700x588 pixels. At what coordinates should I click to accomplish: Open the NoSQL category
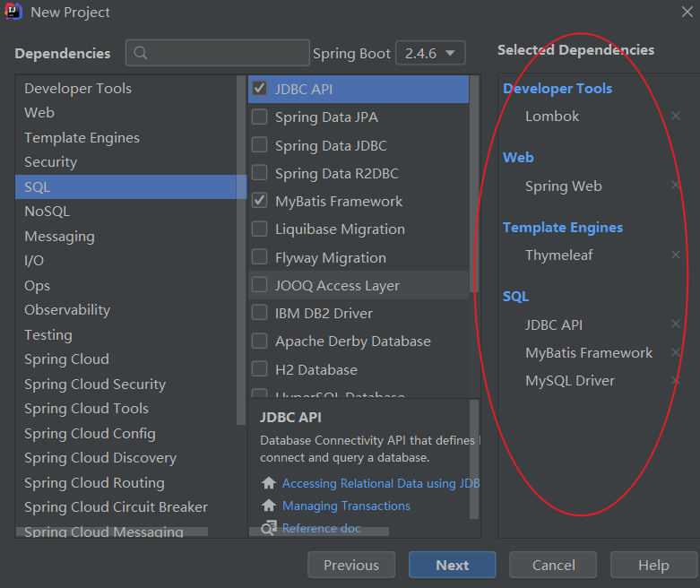[126, 212]
